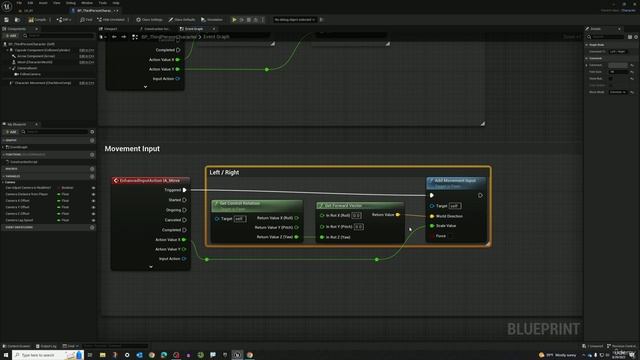
Task: Click Action Value X pin on IA_Move node
Action: [x=184, y=240]
